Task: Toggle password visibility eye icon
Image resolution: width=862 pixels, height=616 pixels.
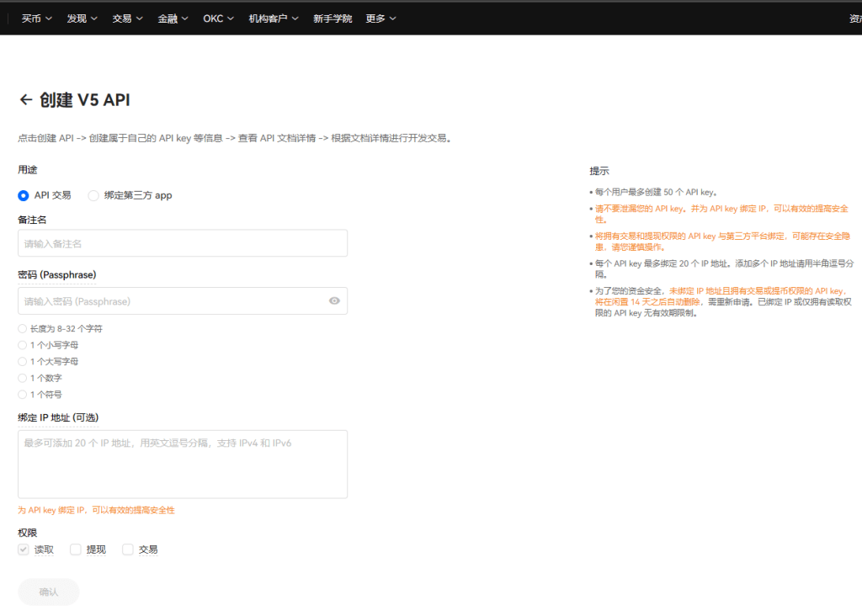Action: point(334,301)
